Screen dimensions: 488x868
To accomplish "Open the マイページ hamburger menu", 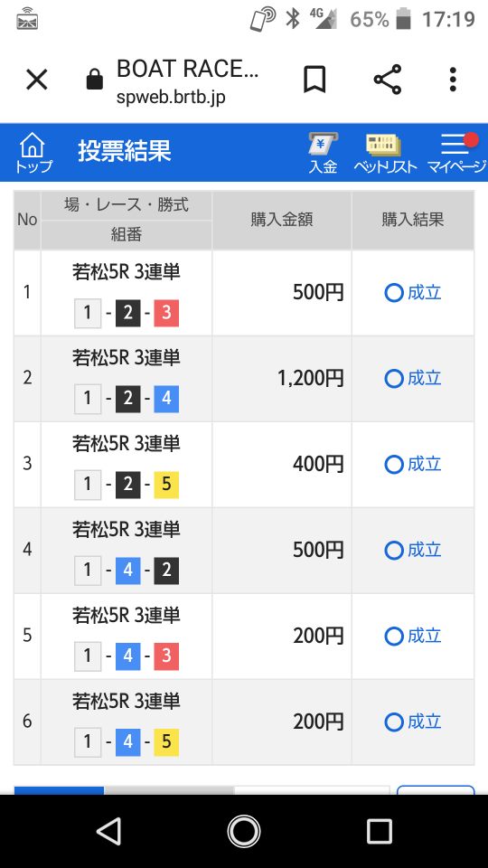I will coord(457,153).
